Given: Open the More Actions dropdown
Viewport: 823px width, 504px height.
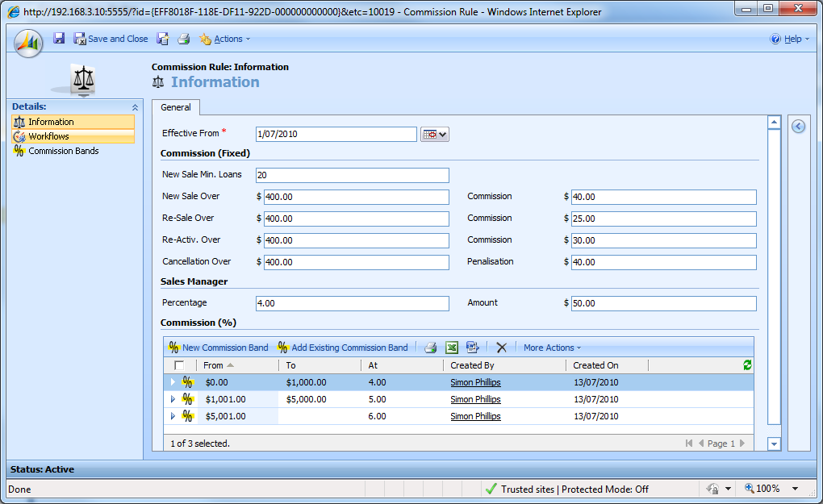Looking at the screenshot, I should pos(552,348).
